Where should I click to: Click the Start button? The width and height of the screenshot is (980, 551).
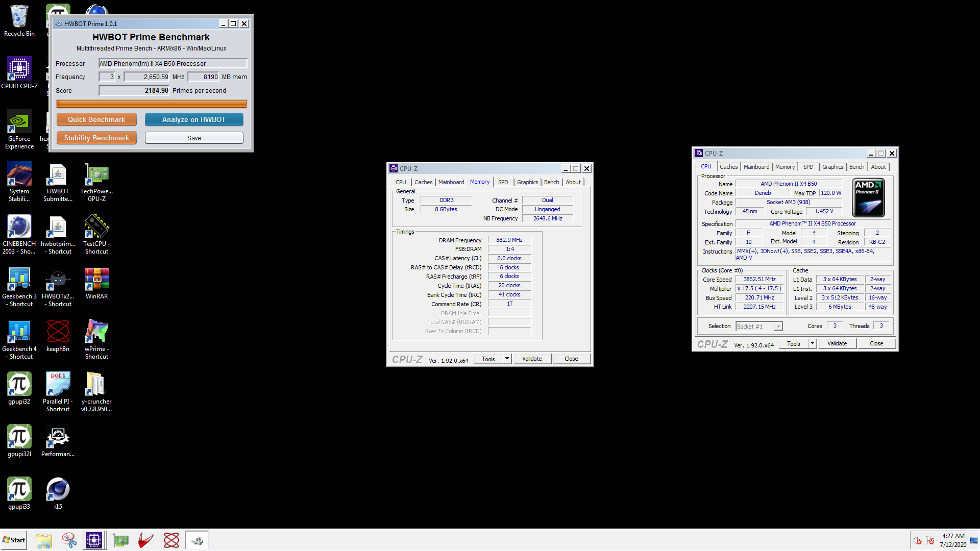coord(14,540)
